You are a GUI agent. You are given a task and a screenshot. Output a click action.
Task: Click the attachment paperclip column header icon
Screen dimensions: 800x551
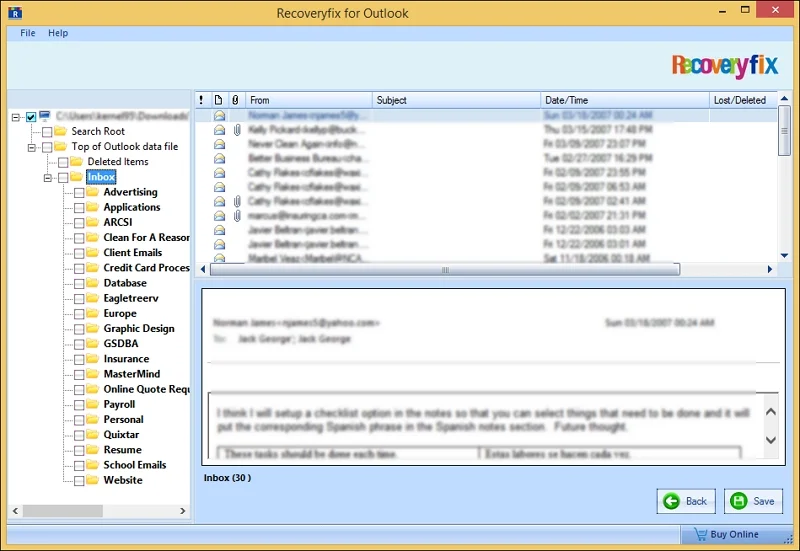click(235, 100)
